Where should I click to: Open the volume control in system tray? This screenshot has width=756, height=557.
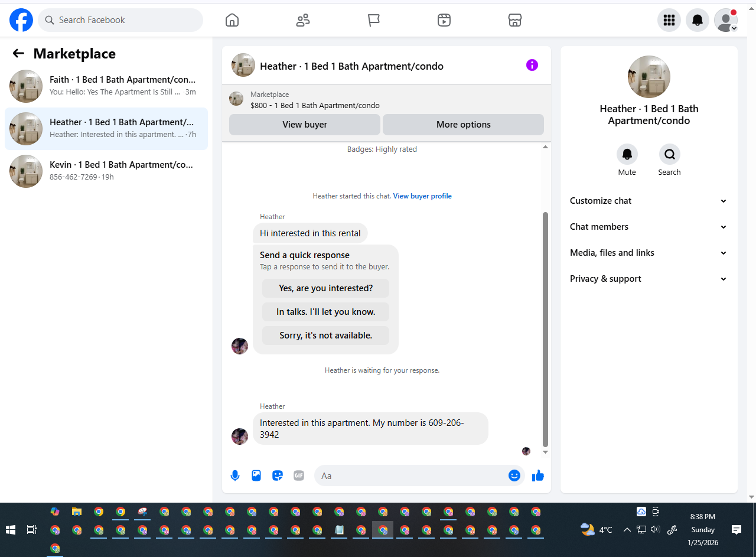655,530
